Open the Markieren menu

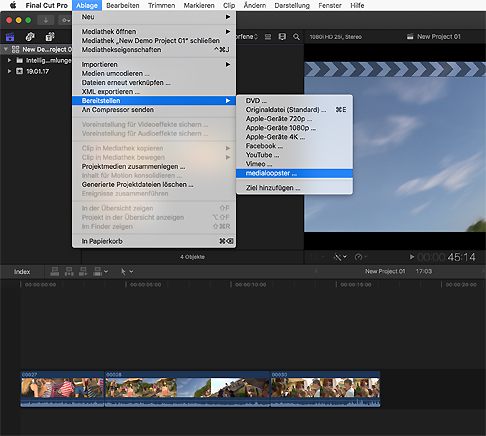click(199, 5)
